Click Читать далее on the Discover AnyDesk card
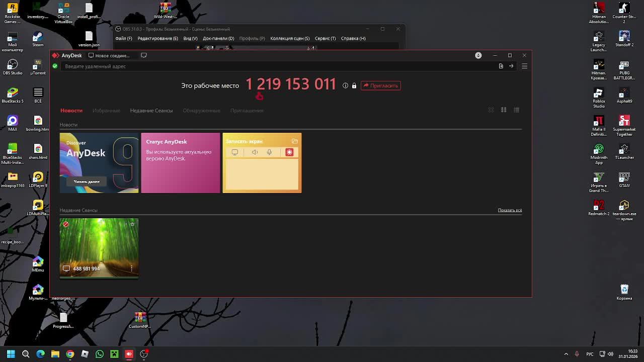 point(87,182)
